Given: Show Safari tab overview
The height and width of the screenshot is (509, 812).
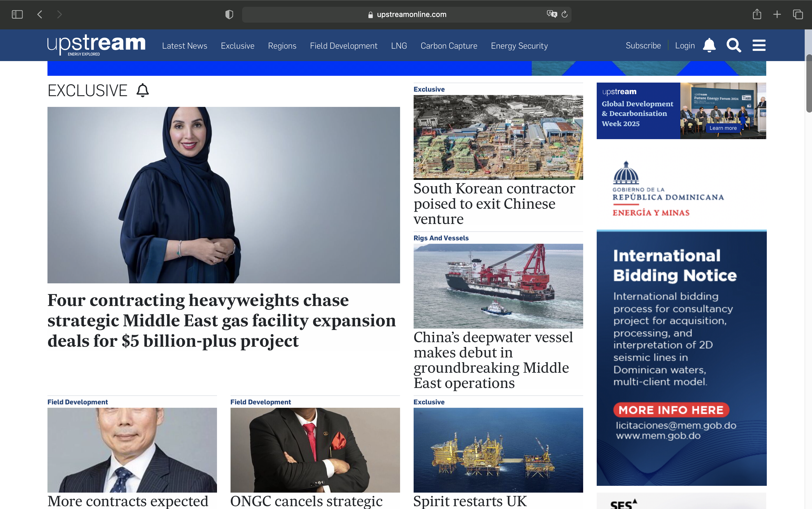Looking at the screenshot, I should tap(798, 14).
